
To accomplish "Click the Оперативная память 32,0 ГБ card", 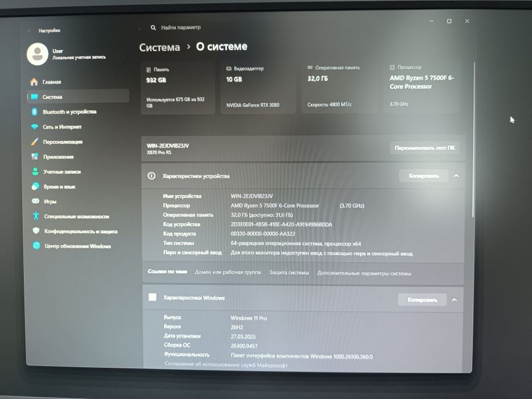I will coord(339,87).
